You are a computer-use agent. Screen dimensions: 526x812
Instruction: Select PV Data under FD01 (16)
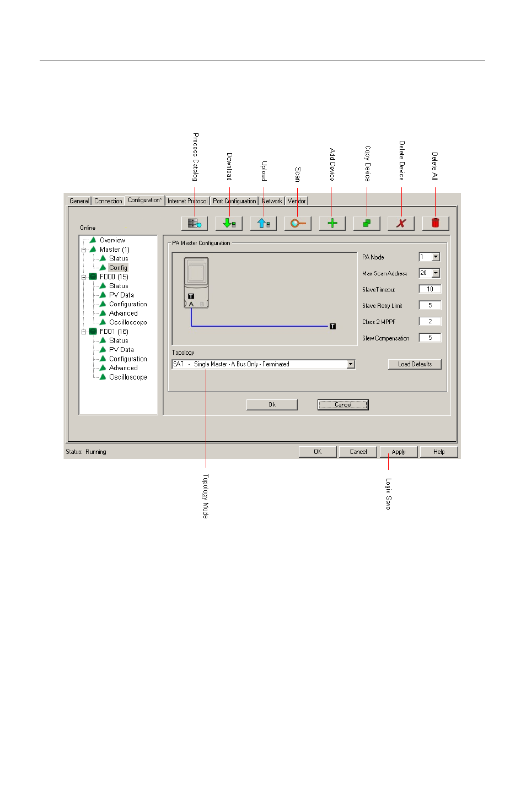pos(121,350)
